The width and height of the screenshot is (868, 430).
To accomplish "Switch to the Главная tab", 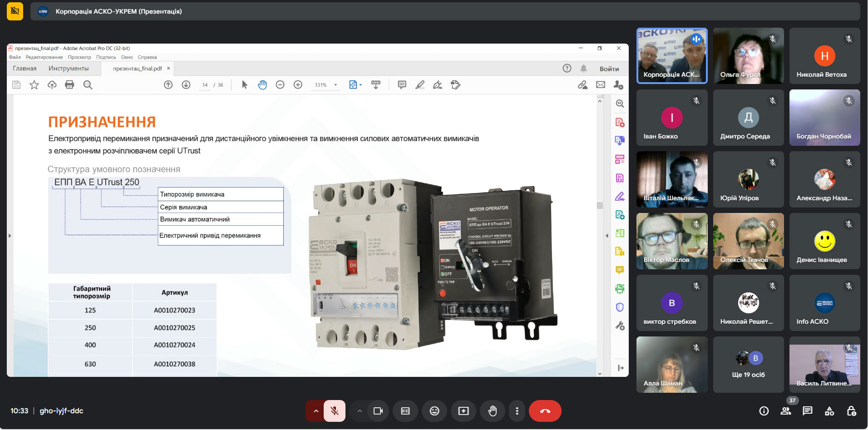I will 25,69.
